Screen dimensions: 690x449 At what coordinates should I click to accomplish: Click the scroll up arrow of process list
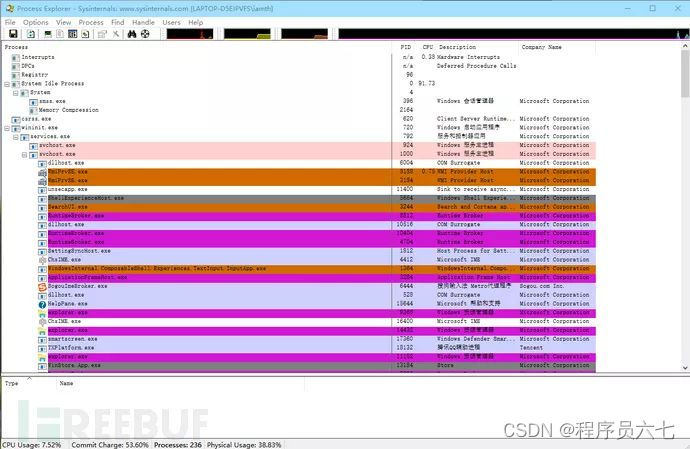coord(685,46)
